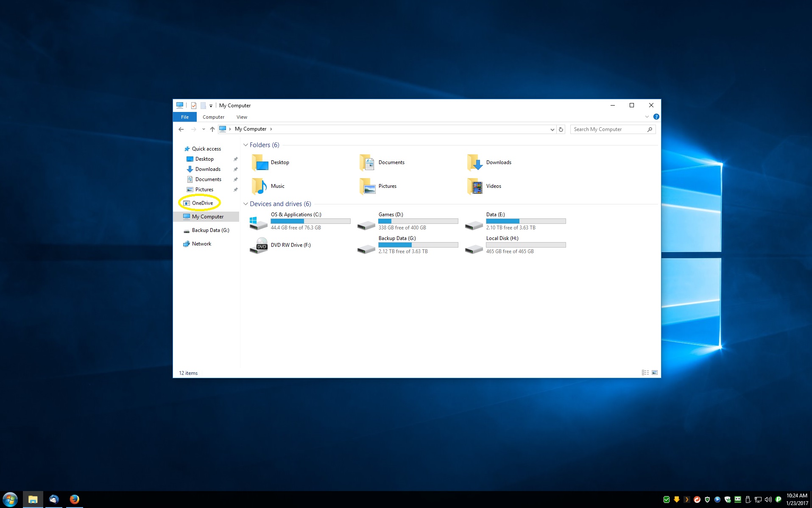Open the Firefox taskbar icon
Viewport: 812px width, 508px height.
75,500
